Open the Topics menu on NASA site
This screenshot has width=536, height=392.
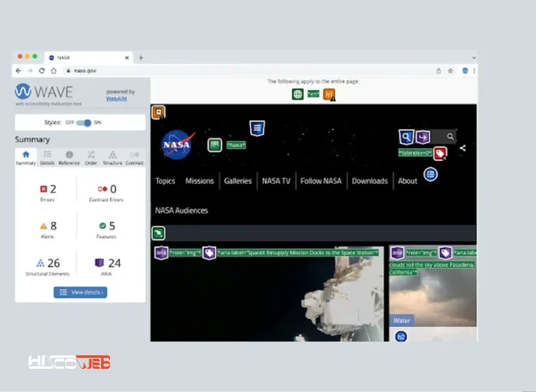[x=165, y=180]
